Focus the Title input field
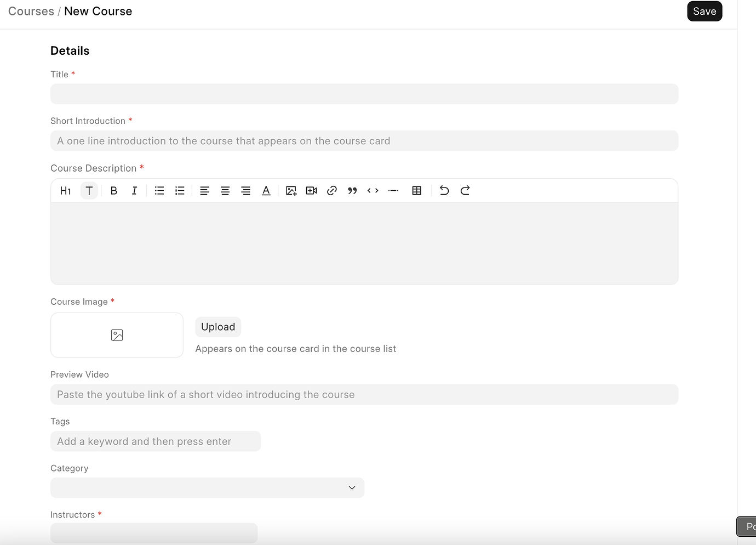This screenshot has height=545, width=756. [364, 94]
